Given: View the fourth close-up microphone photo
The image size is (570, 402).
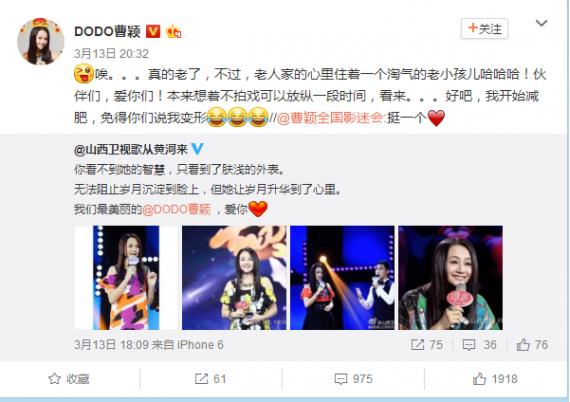Looking at the screenshot, I should pos(450,278).
